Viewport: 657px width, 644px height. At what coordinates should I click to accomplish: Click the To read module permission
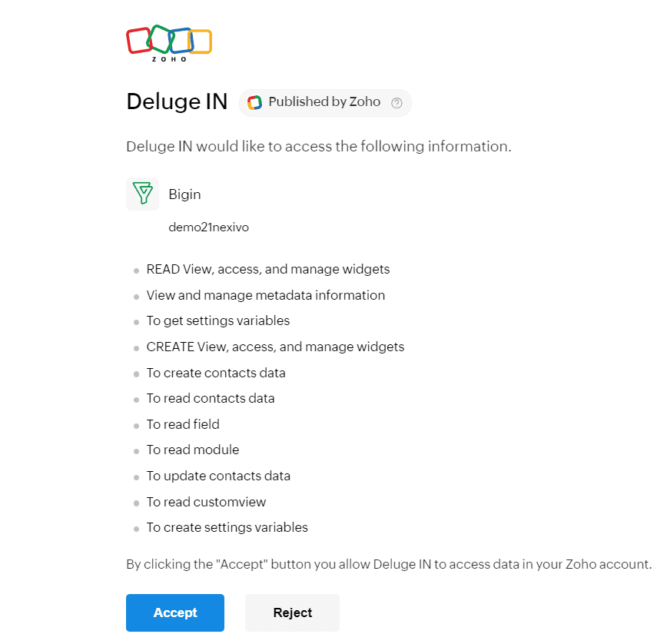(x=193, y=450)
